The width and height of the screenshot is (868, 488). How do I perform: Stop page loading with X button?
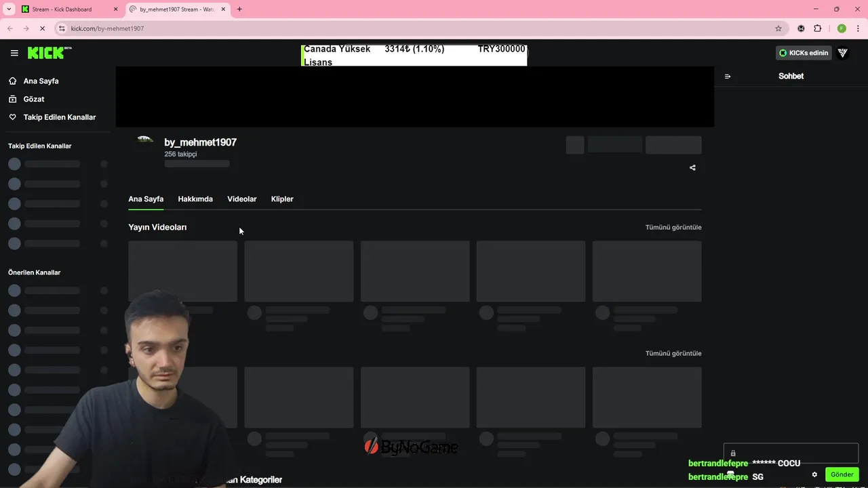point(42,28)
